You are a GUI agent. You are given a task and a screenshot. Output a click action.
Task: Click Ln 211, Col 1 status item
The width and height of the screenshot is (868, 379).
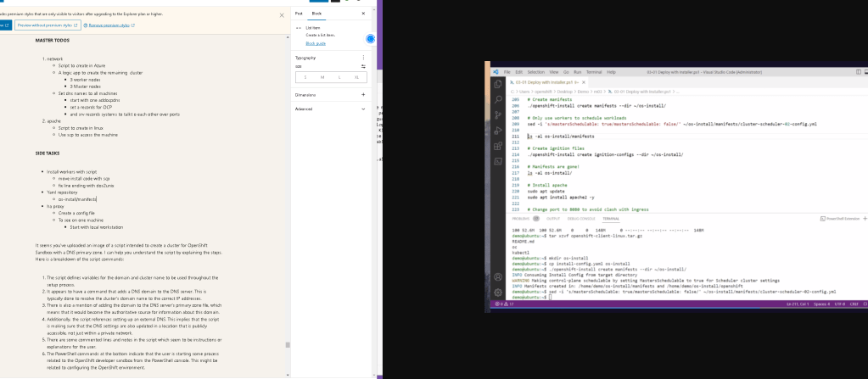tap(798, 304)
